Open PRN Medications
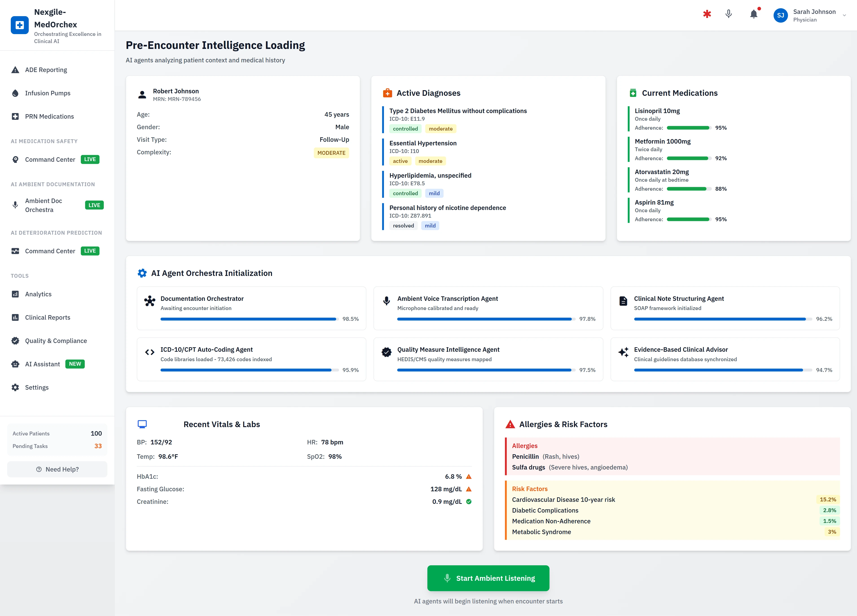 (49, 116)
